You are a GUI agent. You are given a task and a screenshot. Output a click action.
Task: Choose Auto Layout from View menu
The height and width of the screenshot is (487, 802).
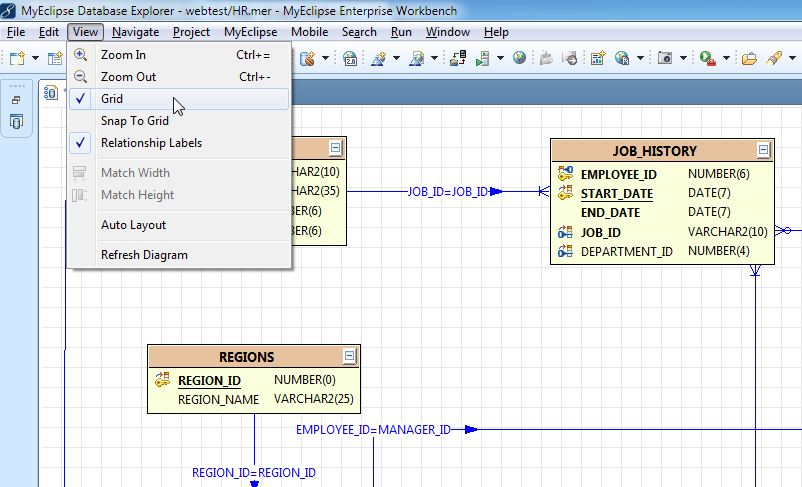point(133,225)
